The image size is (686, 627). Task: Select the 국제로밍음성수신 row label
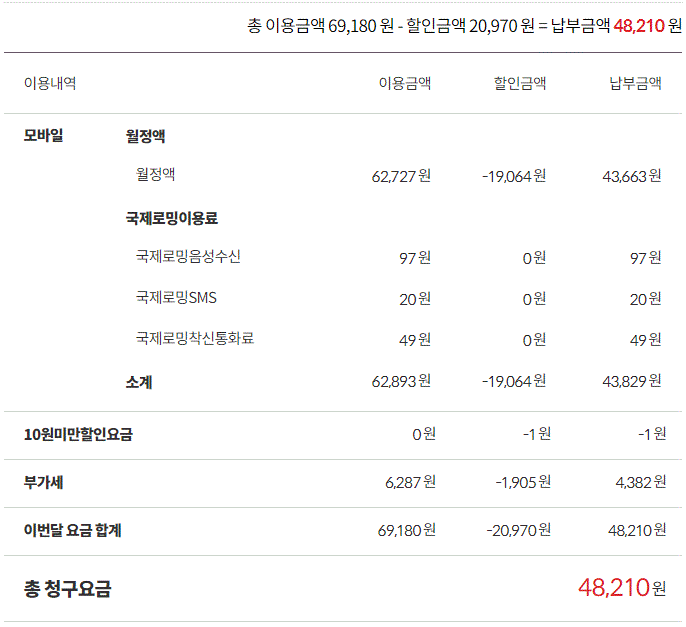click(x=188, y=257)
